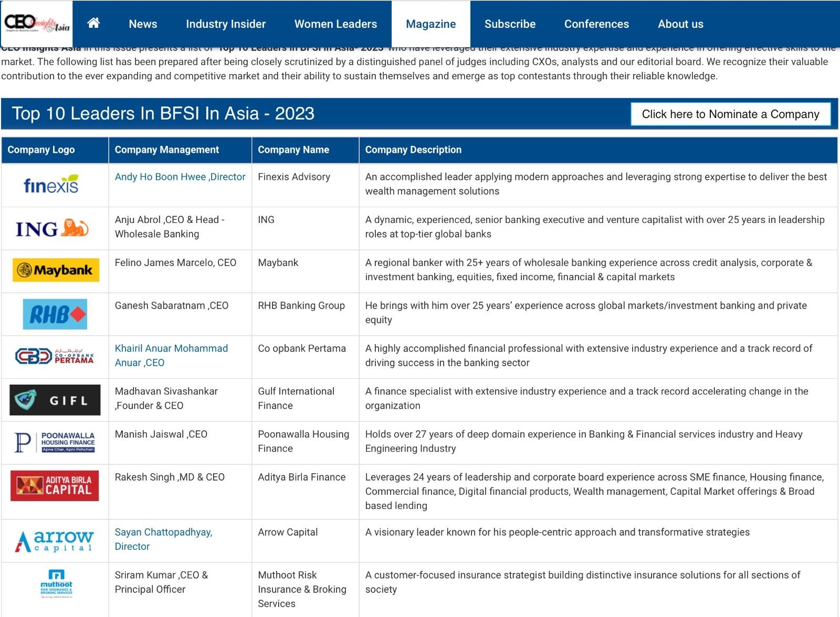
Task: Open Sayan Chattopadhyay Director profile link
Action: click(163, 539)
